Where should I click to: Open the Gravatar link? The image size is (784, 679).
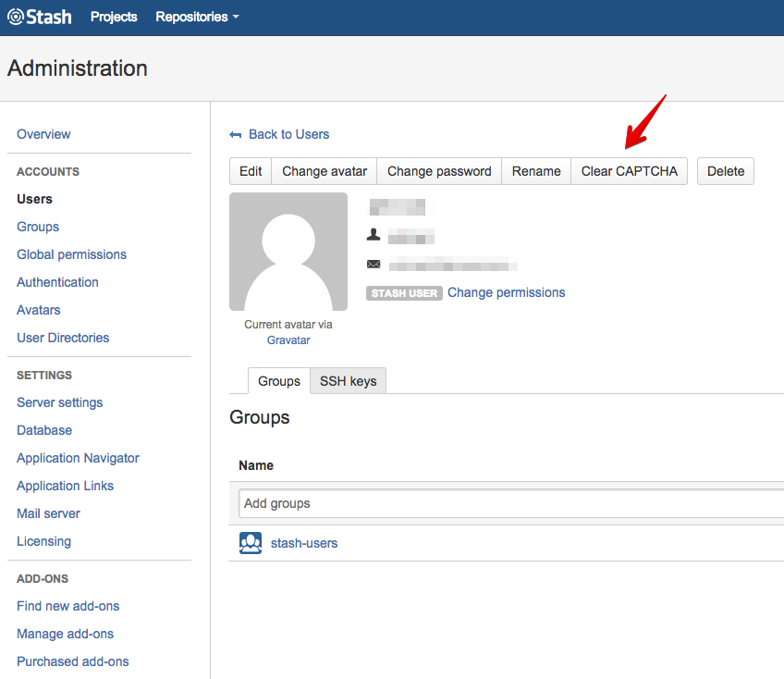click(x=288, y=340)
